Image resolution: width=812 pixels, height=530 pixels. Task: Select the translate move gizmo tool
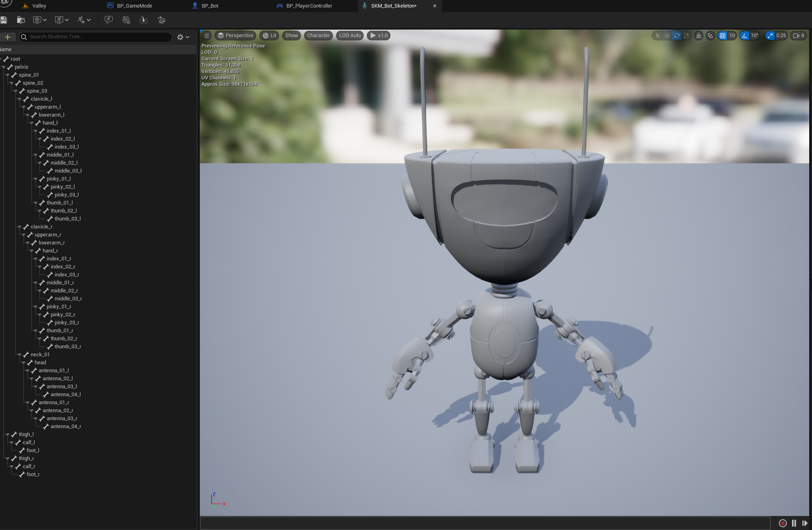tap(667, 36)
